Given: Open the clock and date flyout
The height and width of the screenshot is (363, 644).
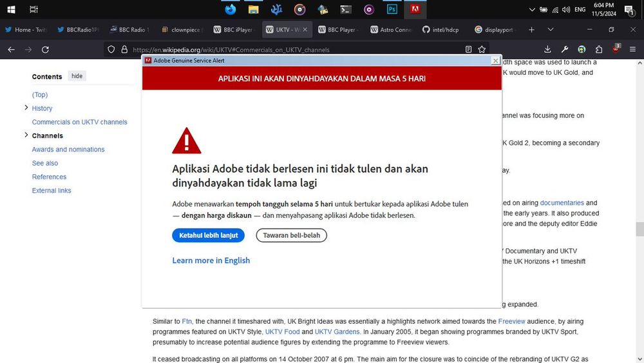Looking at the screenshot, I should (604, 10).
